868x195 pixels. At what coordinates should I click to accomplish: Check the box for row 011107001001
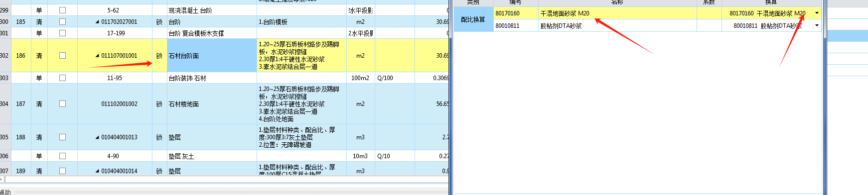click(x=62, y=56)
